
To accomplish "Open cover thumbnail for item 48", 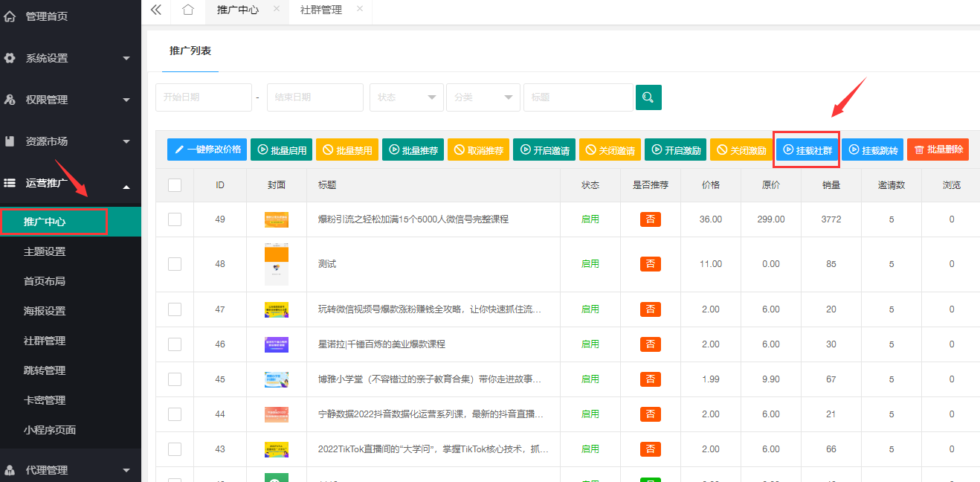I will tap(276, 264).
